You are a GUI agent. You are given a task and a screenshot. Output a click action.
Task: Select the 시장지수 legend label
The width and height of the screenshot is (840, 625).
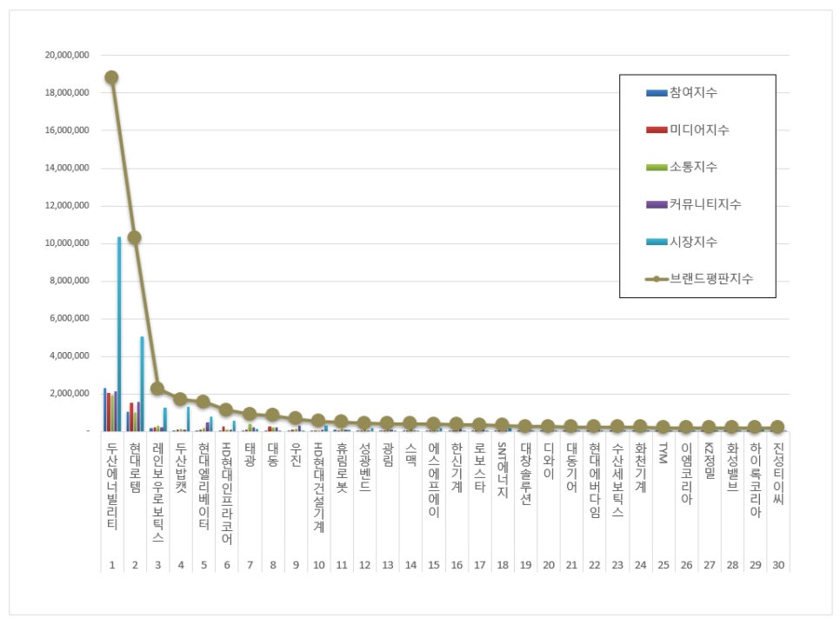point(693,242)
